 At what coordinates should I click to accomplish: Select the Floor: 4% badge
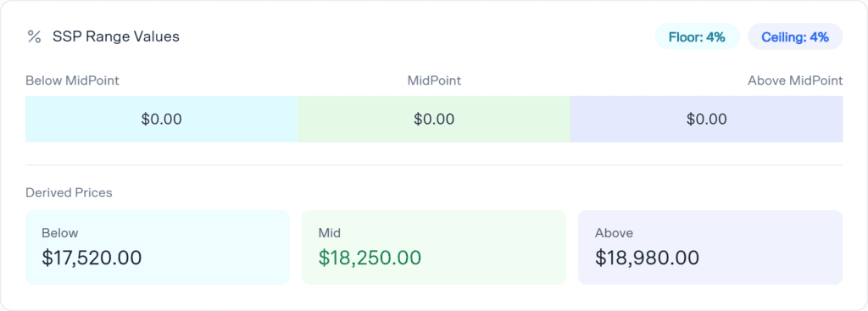tap(697, 37)
